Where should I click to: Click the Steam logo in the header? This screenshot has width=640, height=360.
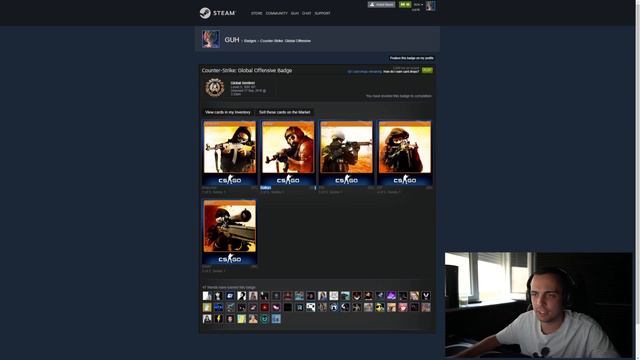click(x=217, y=13)
